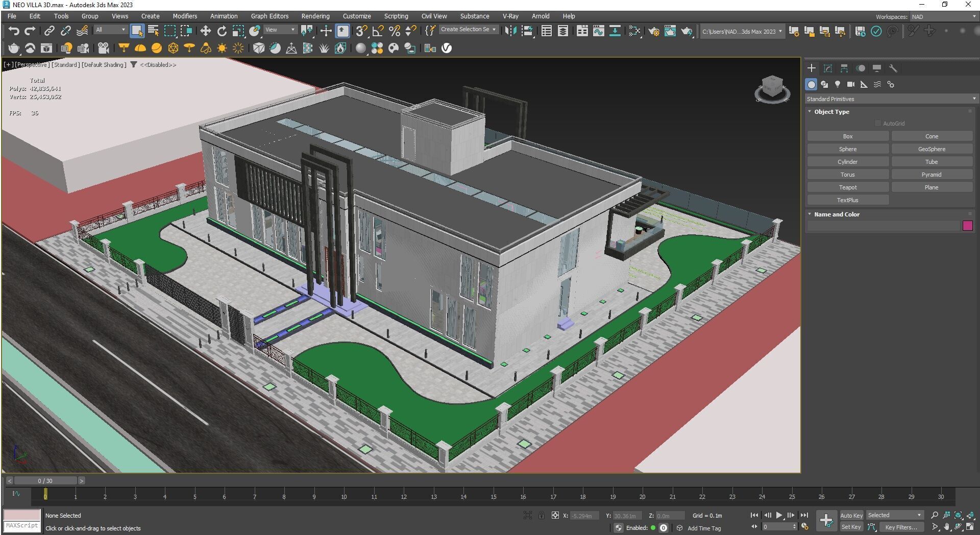The width and height of the screenshot is (980, 535).
Task: Click the time slider 0 / 30
Action: pyautogui.click(x=45, y=480)
